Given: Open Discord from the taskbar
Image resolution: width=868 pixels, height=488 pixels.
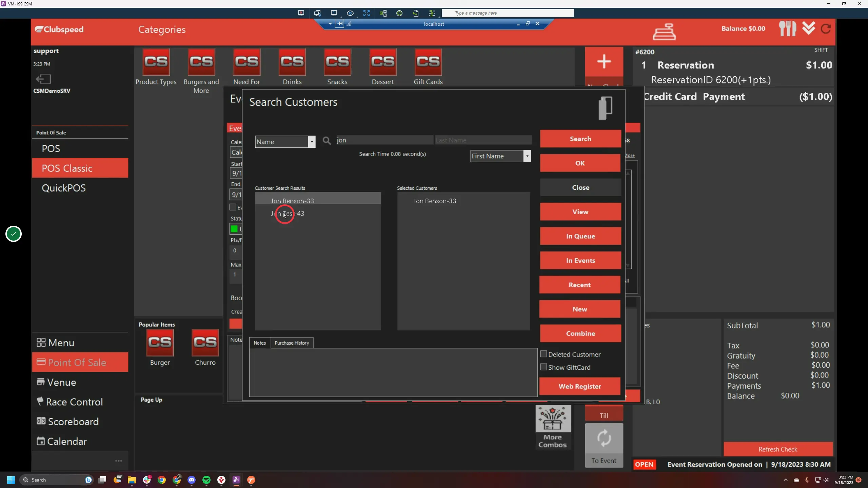Looking at the screenshot, I should pos(191,480).
